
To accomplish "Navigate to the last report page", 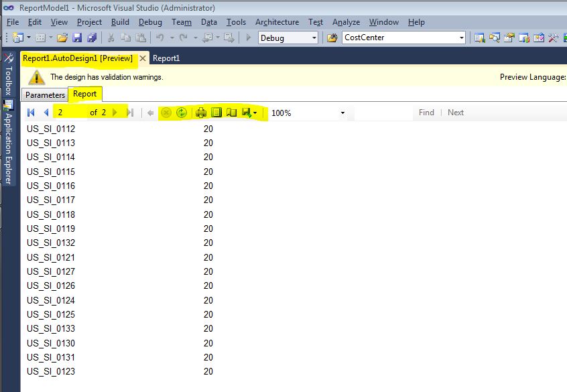I will tap(130, 112).
